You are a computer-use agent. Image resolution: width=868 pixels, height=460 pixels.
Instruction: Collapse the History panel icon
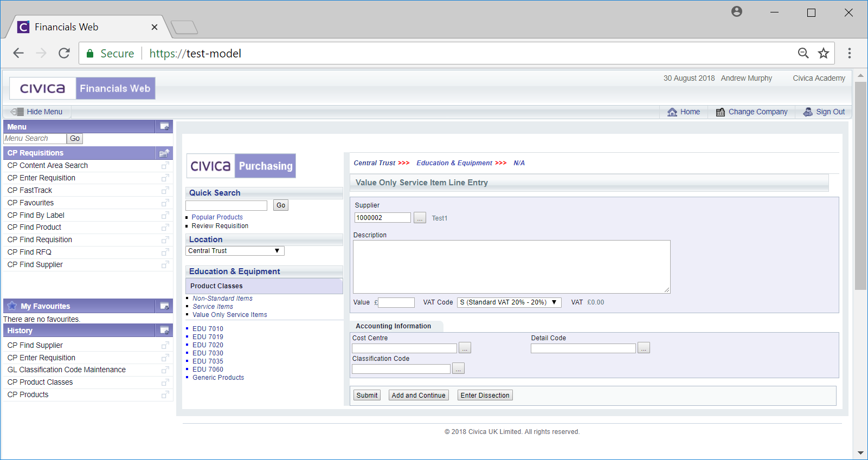[164, 331]
